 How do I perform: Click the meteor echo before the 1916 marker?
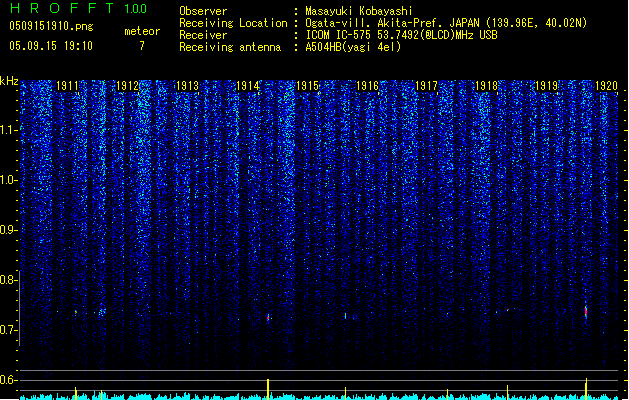[x=345, y=316]
